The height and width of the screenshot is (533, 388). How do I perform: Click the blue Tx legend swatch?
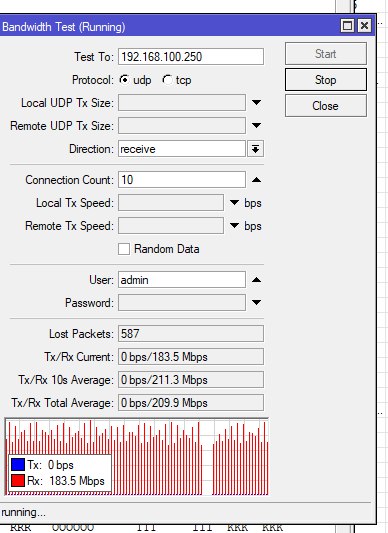tap(18, 464)
